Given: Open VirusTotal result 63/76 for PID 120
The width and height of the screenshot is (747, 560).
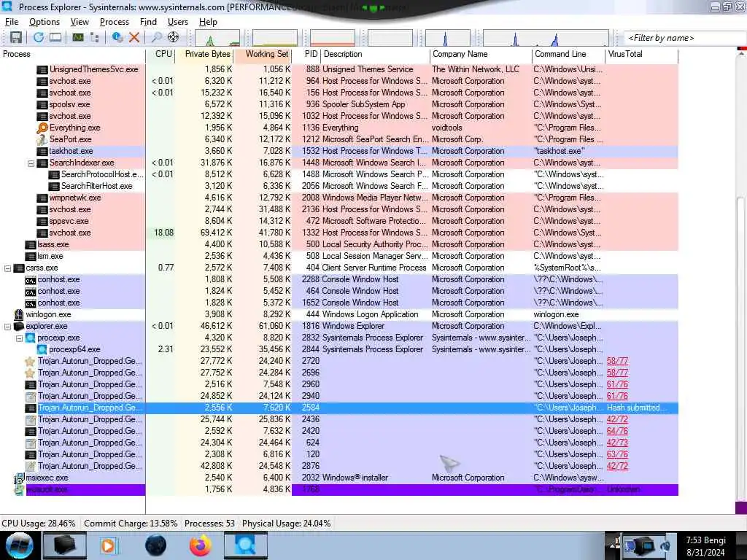Looking at the screenshot, I should [x=617, y=454].
